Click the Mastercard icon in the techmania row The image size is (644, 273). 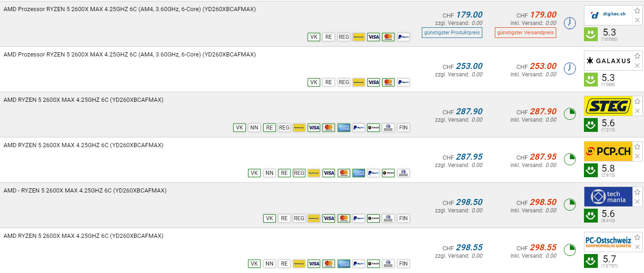[344, 218]
